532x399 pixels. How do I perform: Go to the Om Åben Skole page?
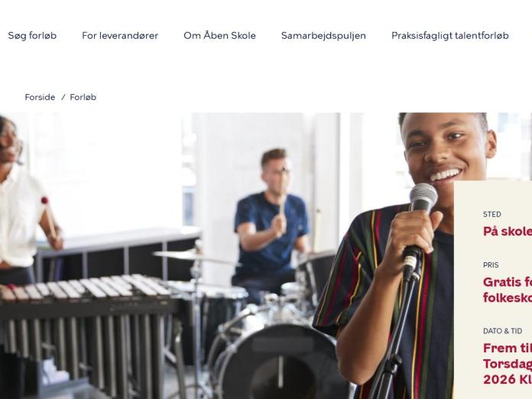[x=219, y=35]
